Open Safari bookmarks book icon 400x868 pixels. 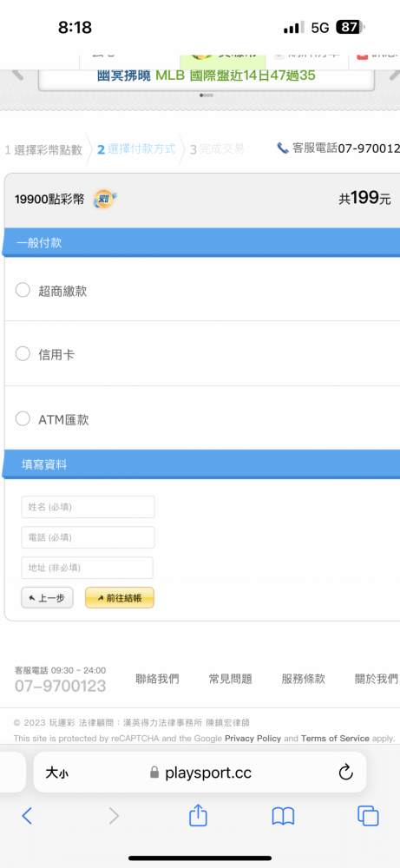(283, 816)
